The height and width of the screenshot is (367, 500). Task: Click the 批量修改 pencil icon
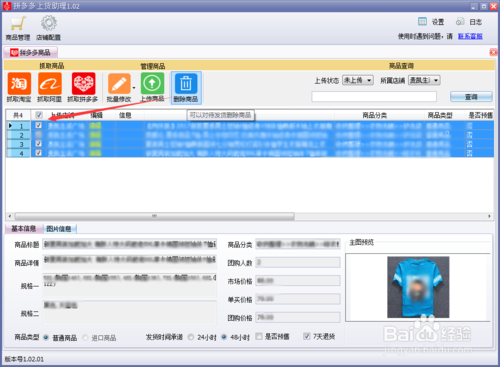119,83
